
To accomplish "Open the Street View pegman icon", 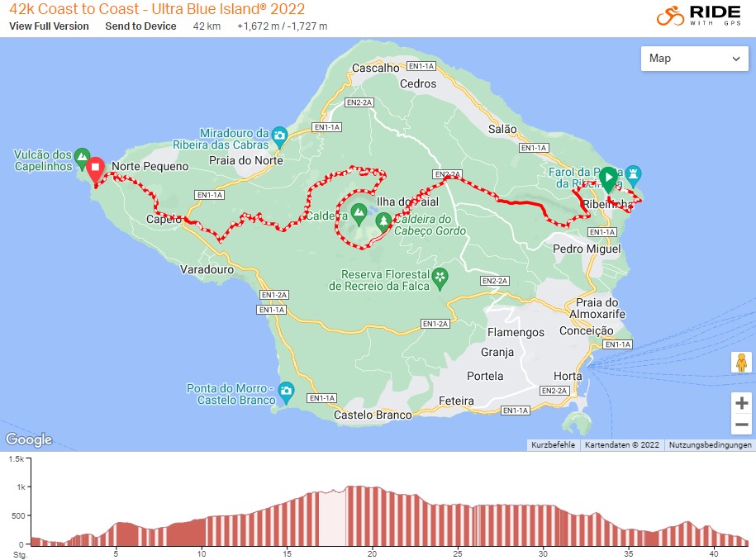I will (x=741, y=362).
